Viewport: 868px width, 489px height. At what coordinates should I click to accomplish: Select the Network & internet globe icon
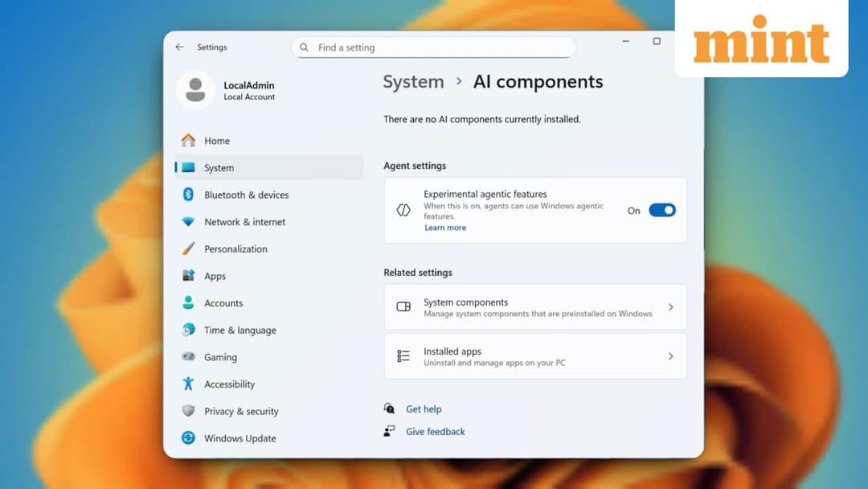187,221
